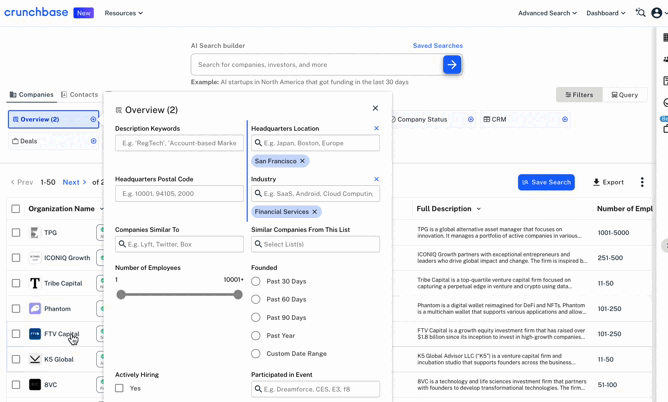Click the Export download button
Viewport: 668px width, 402px height.
(608, 182)
